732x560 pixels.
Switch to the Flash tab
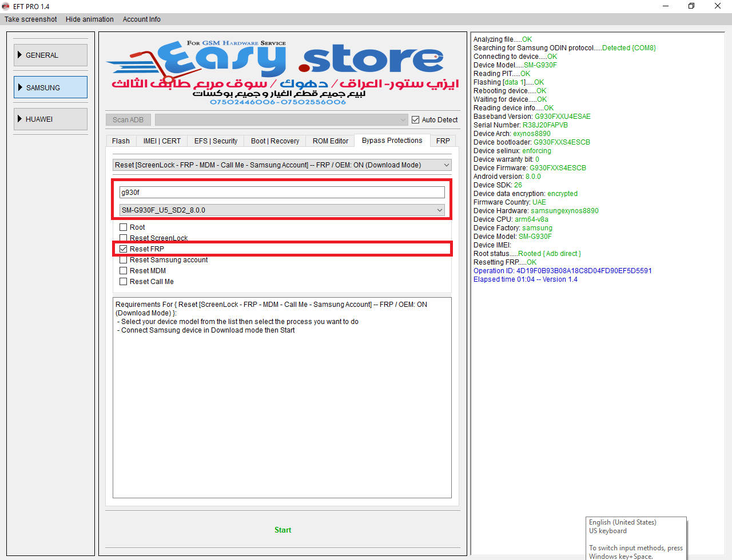121,141
